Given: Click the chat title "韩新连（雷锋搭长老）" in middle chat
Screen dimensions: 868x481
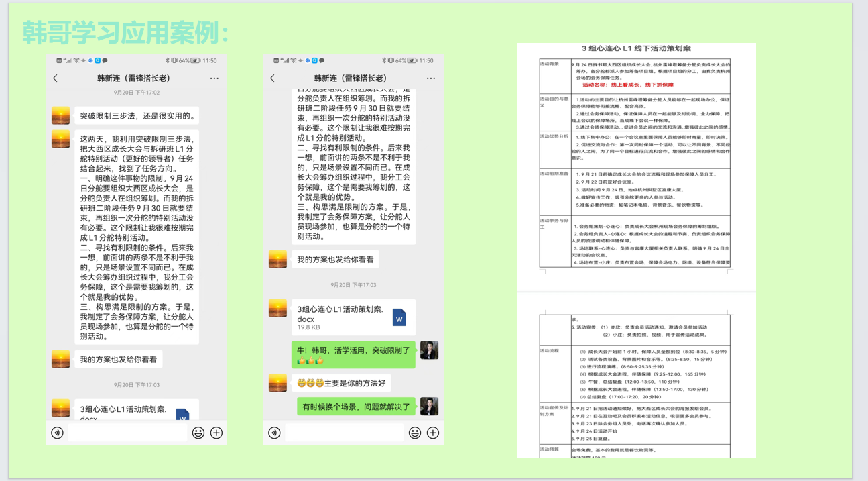Looking at the screenshot, I should (351, 78).
